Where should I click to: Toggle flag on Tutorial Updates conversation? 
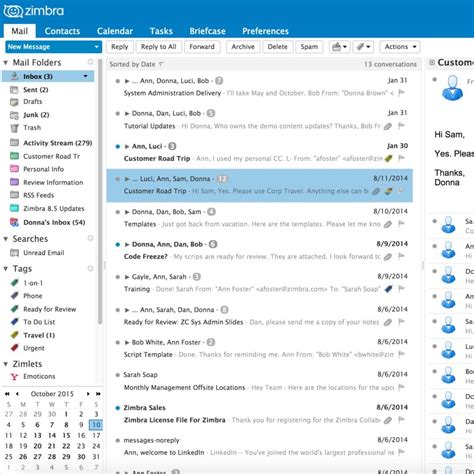point(402,126)
